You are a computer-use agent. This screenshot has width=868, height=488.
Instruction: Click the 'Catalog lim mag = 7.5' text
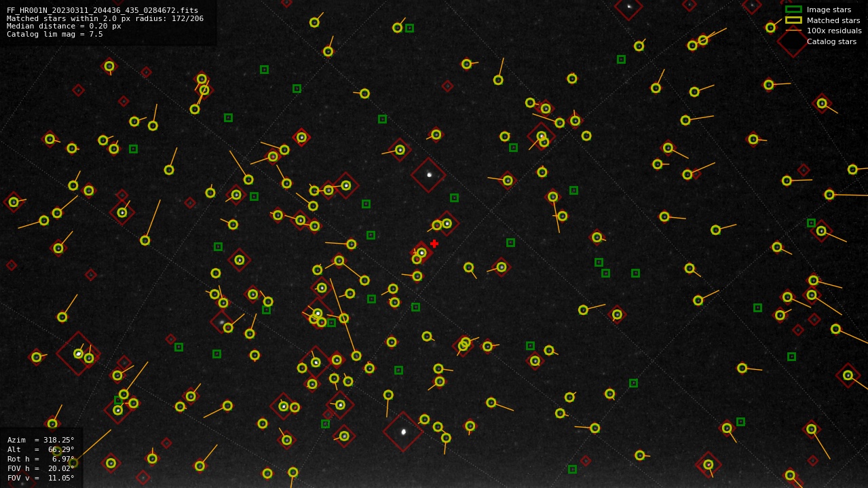[55, 34]
